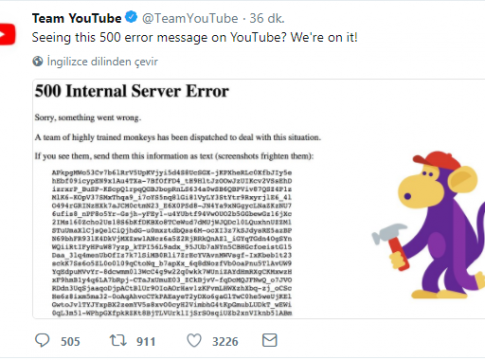Click the 'Seeing this 500 error' tweet text

click(195, 37)
